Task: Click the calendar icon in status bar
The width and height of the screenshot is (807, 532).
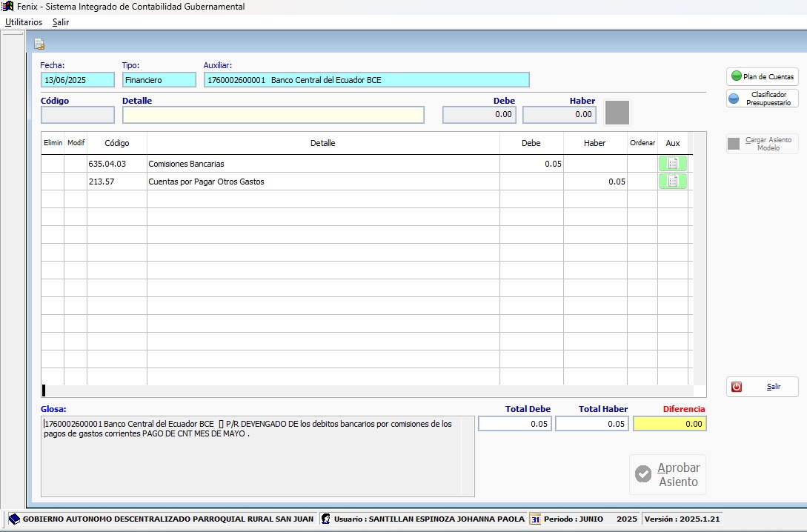Action: click(535, 519)
